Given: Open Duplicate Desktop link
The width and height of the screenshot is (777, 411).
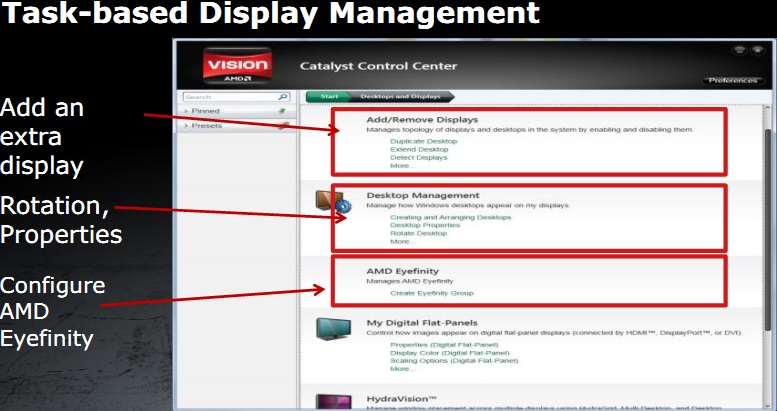Looking at the screenshot, I should 424,141.
